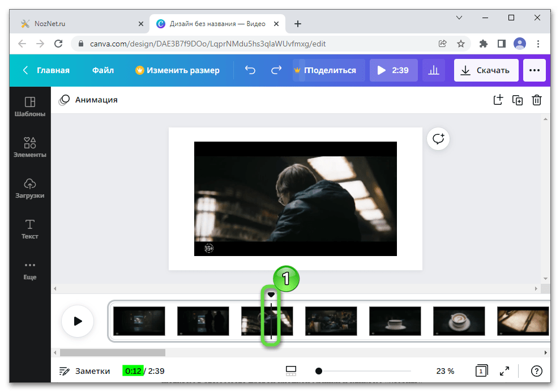Viewport: 560px width, 392px height.
Task: Click the page number indicator icon
Action: tap(481, 371)
